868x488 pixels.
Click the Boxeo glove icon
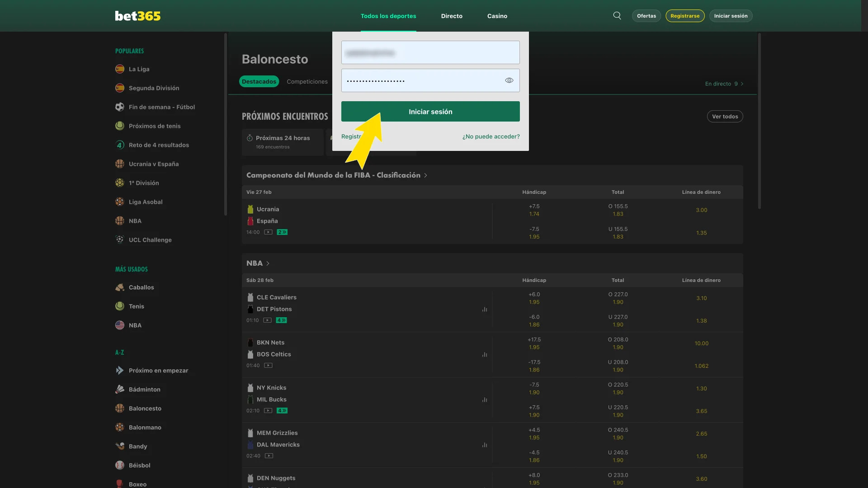[x=119, y=483]
